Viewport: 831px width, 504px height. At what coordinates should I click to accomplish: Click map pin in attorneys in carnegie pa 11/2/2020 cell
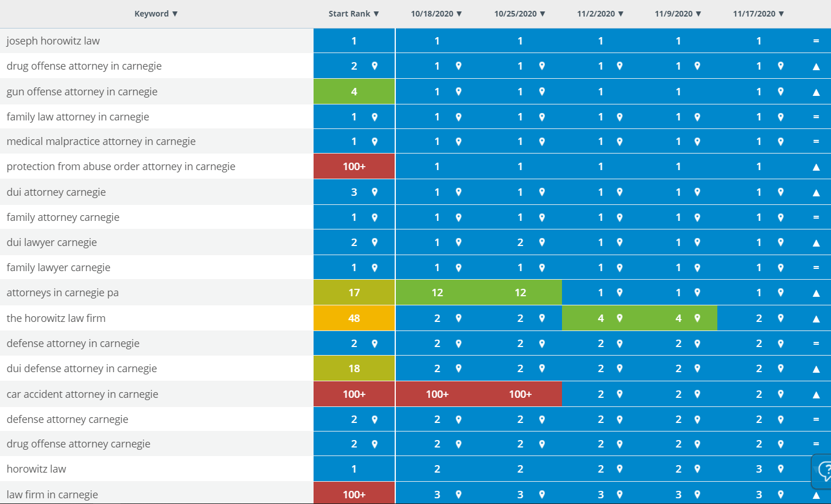click(620, 292)
